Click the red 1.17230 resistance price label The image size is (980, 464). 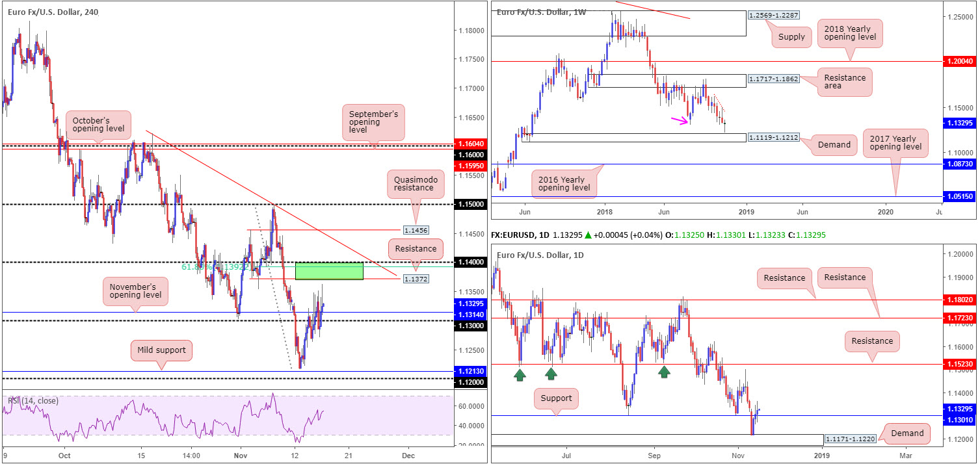pyautogui.click(x=960, y=318)
